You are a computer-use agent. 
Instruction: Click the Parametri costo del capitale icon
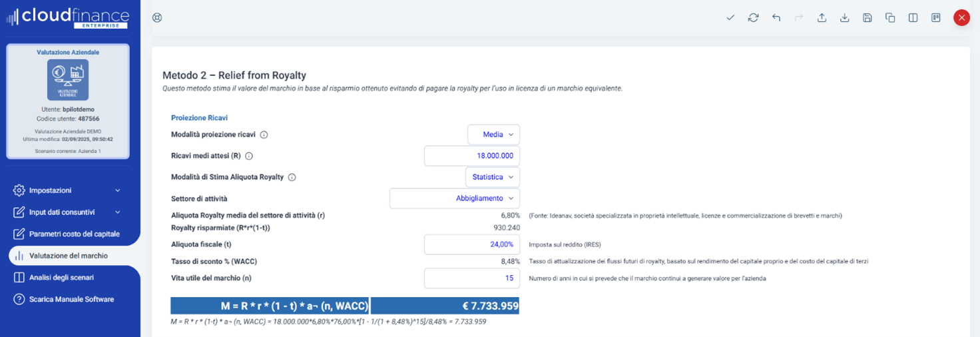(x=19, y=234)
